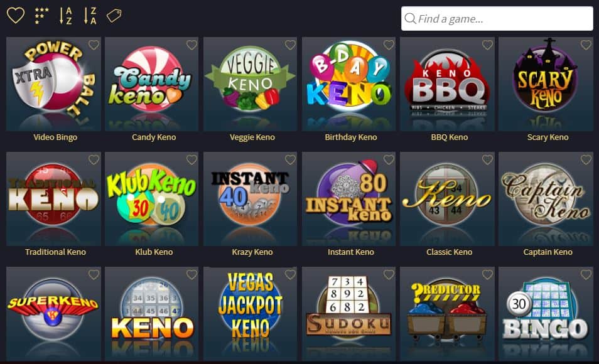Open the Predictor game thumbnail
The width and height of the screenshot is (599, 364).
coord(447,314)
